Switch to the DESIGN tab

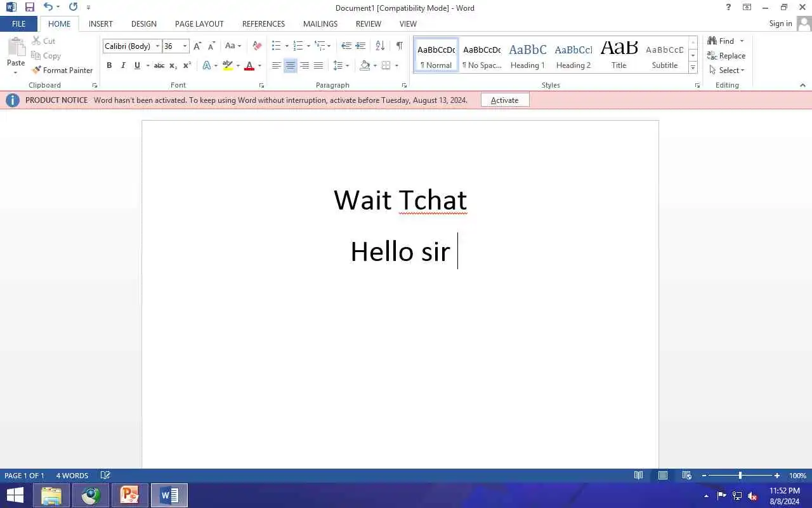(144, 24)
